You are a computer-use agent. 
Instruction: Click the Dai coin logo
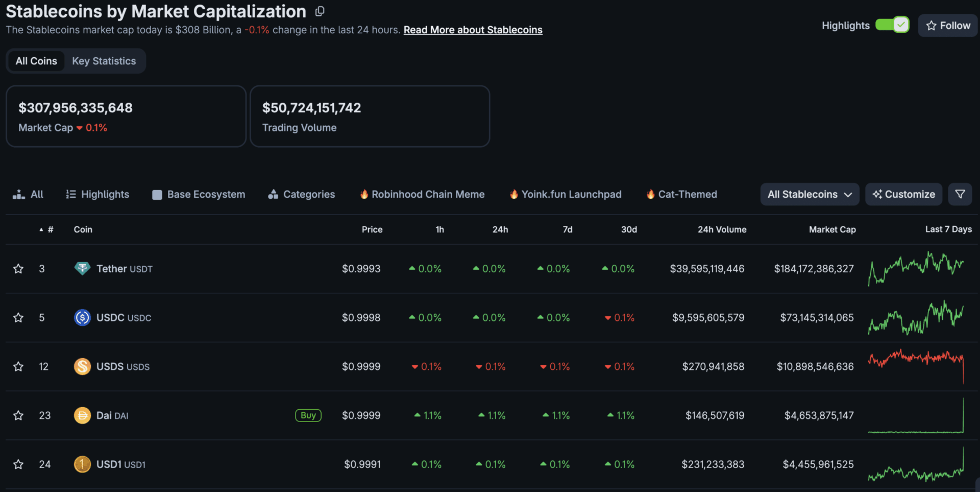(82, 416)
